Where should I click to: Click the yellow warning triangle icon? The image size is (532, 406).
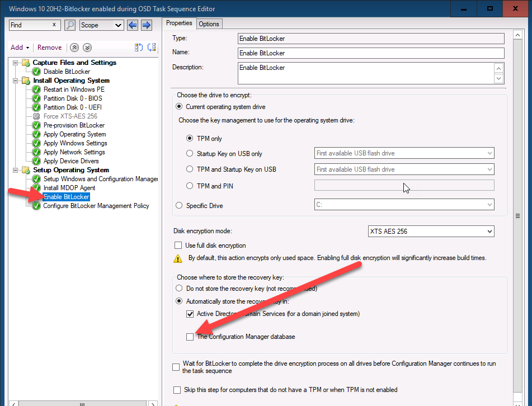point(178,259)
